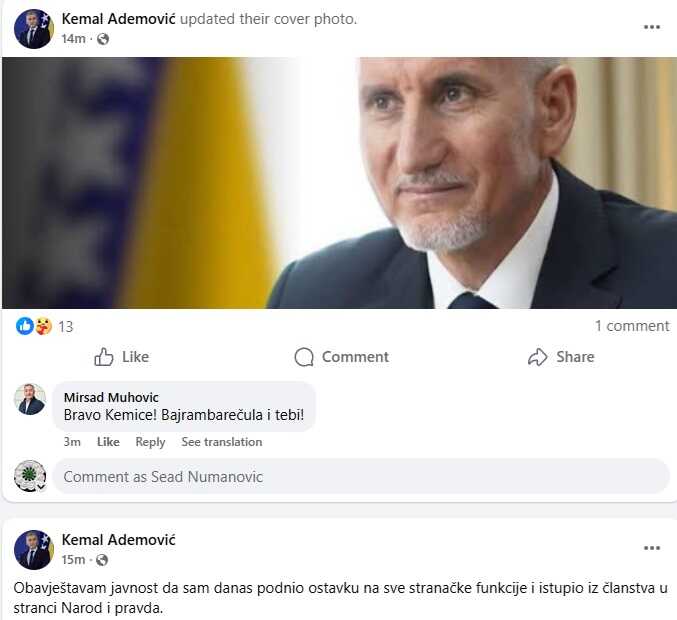Open Mirsad Muhovic's name link

pyautogui.click(x=111, y=398)
